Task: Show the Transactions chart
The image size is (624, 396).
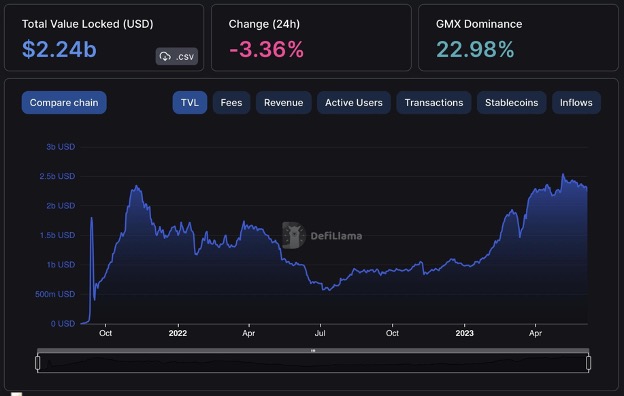Action: [434, 103]
